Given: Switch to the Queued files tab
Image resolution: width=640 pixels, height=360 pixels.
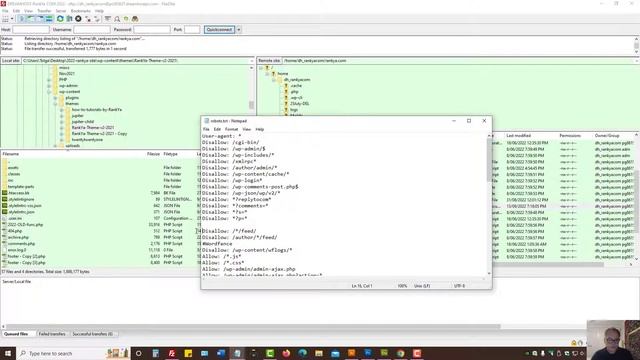Looking at the screenshot, I should click(16, 334).
